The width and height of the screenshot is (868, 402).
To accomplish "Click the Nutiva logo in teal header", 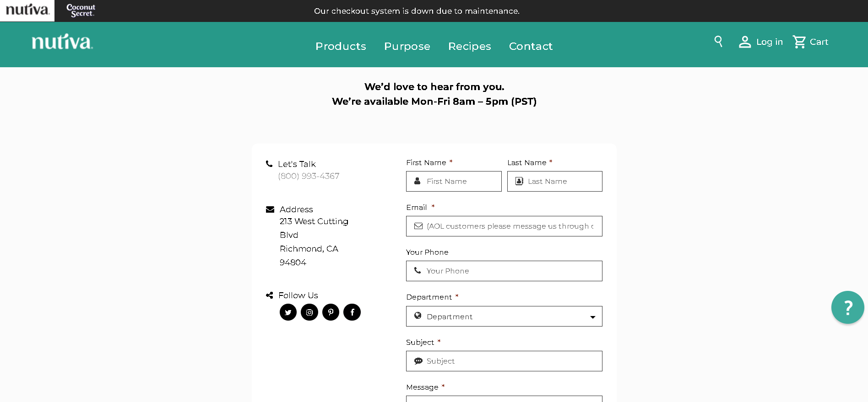I will pos(62,42).
